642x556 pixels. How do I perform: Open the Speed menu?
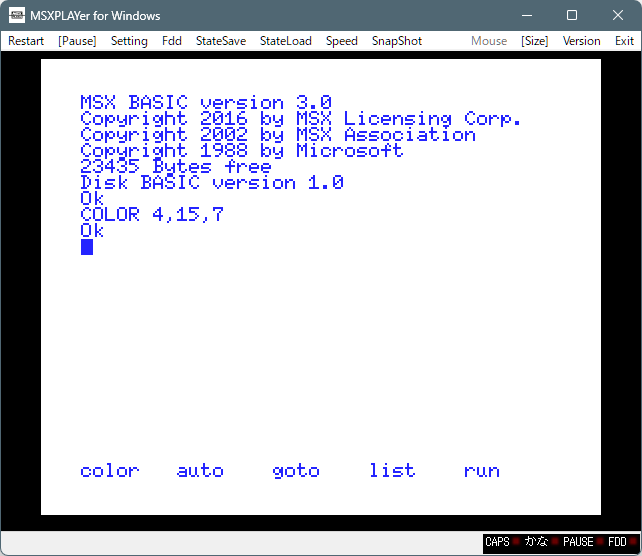[x=341, y=41]
